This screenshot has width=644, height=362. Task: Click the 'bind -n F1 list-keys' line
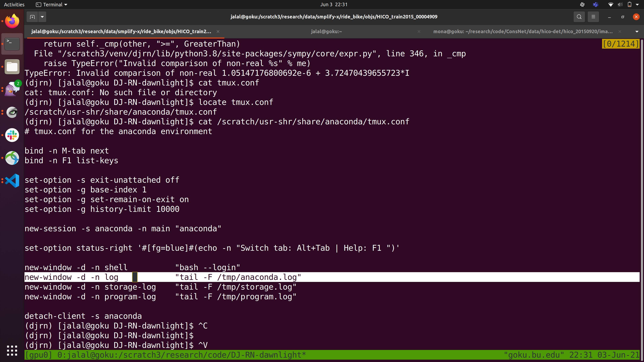point(71,161)
